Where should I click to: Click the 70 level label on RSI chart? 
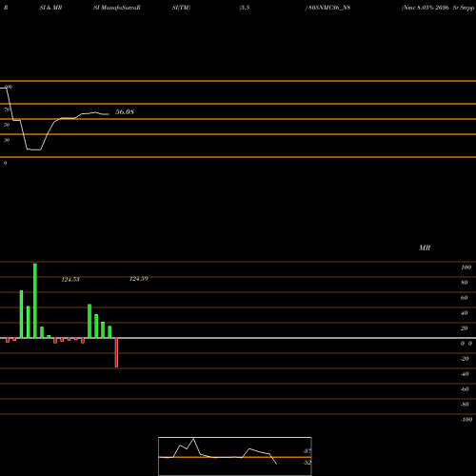coord(7,109)
